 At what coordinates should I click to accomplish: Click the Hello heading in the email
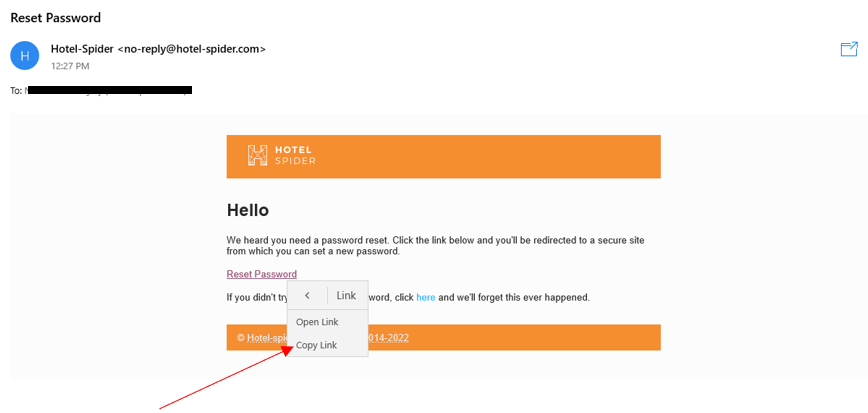(248, 210)
